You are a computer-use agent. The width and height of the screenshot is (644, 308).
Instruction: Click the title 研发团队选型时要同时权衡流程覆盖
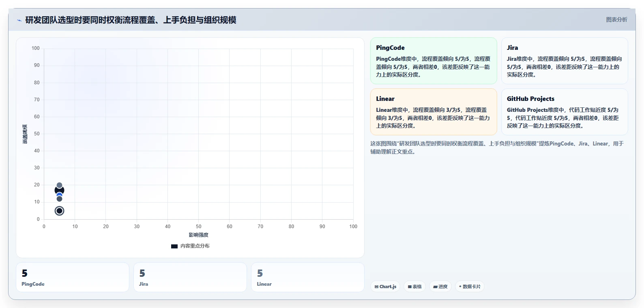[x=131, y=20]
